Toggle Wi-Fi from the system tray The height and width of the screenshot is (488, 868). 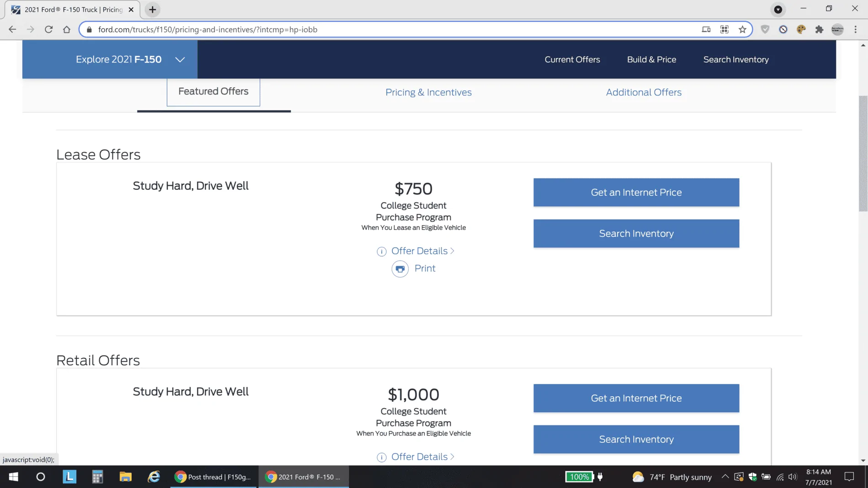click(x=779, y=477)
